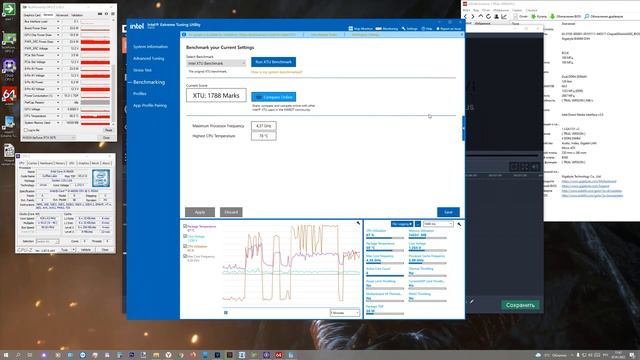The image size is (640, 360).
Task: Click GPU-Z refresh icon
Action: [x=107, y=14]
